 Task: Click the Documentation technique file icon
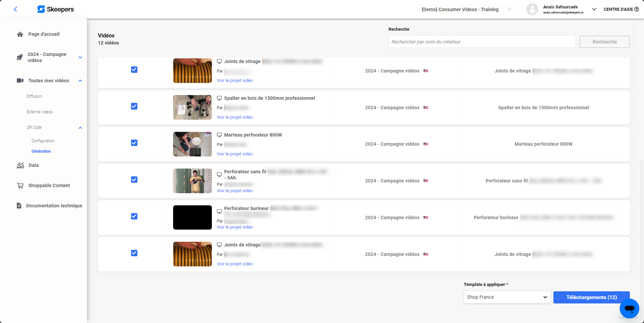pos(19,206)
